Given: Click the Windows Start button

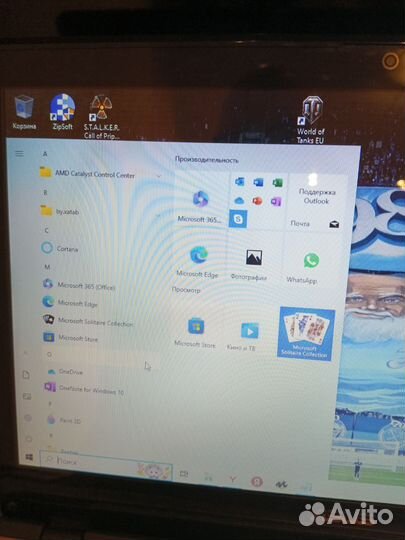Looking at the screenshot, I should point(29,457).
